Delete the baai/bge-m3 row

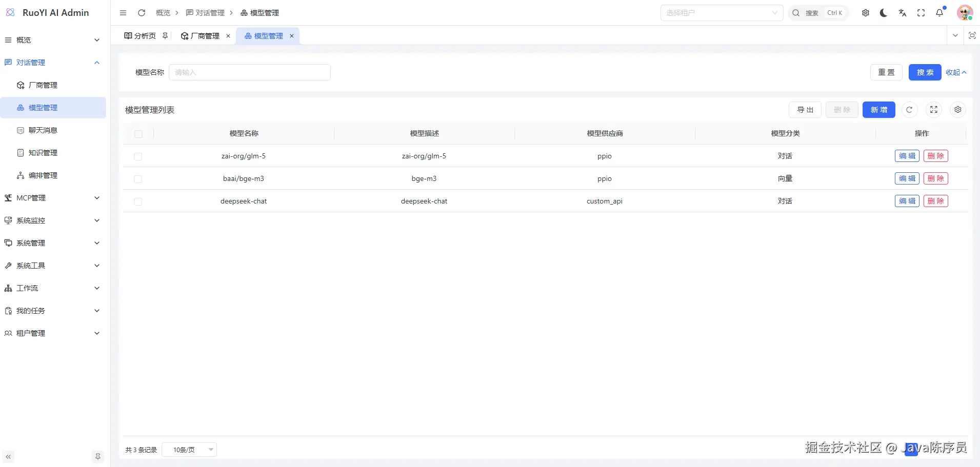point(936,178)
